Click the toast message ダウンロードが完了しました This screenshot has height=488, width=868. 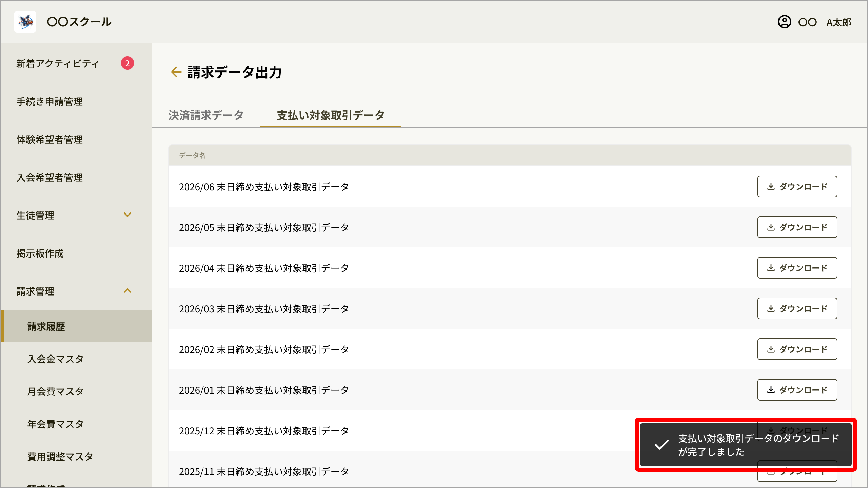[x=758, y=445]
